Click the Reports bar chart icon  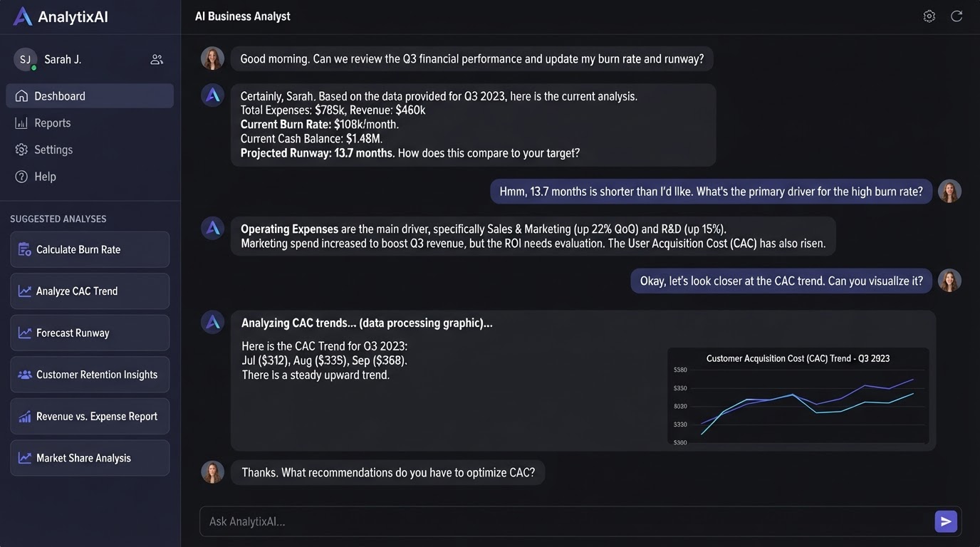(21, 123)
